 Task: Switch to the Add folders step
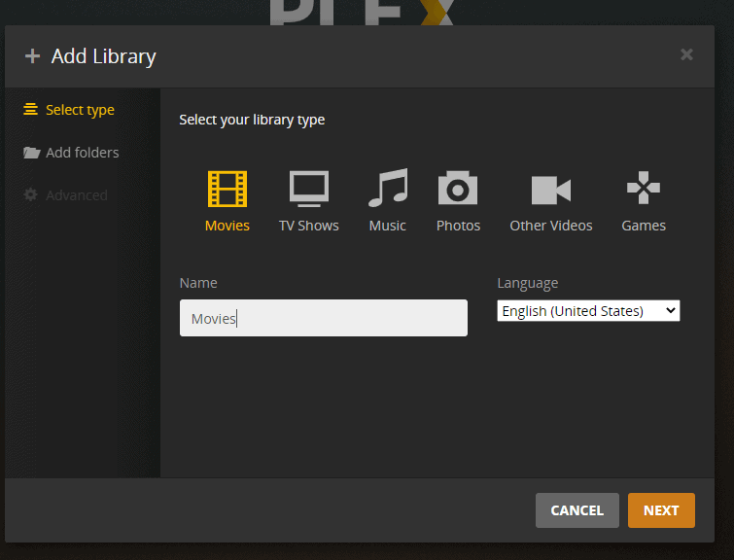tap(82, 153)
